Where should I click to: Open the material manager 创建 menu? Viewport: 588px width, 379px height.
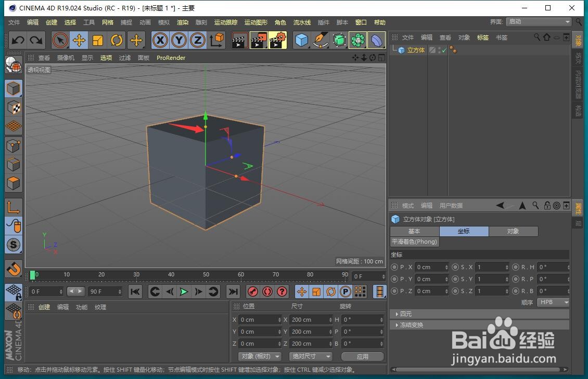pyautogui.click(x=44, y=307)
